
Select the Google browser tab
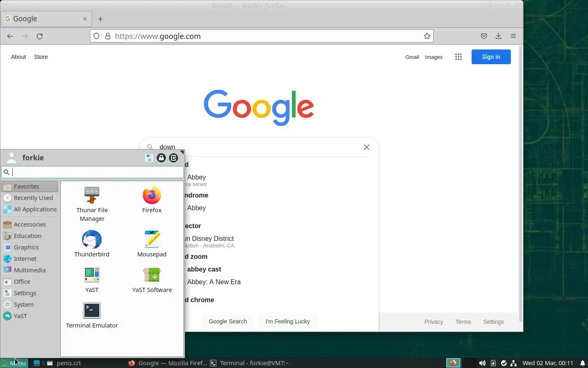point(46,19)
